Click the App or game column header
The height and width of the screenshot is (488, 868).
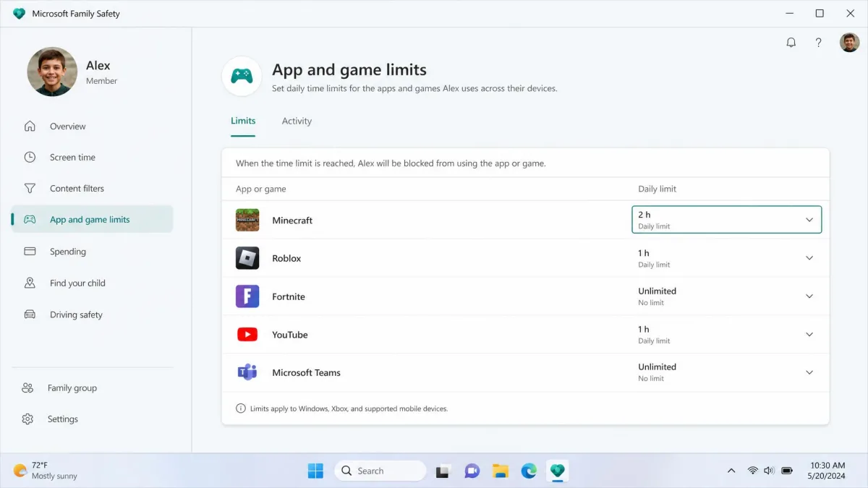(x=261, y=189)
